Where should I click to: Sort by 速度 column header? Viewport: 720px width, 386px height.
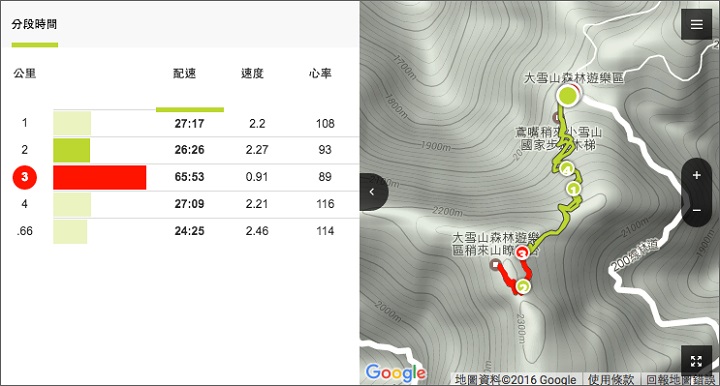click(x=252, y=73)
